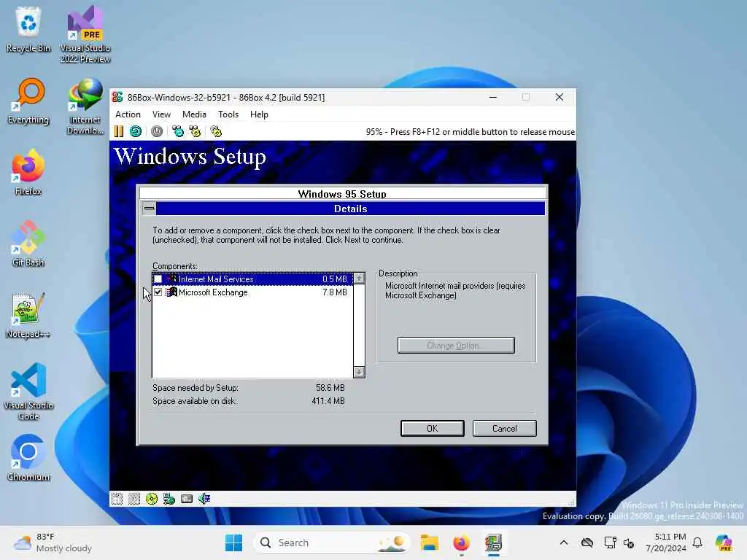This screenshot has width=747, height=560.
Task: Select the Git Bash desktop shortcut
Action: pos(28,244)
